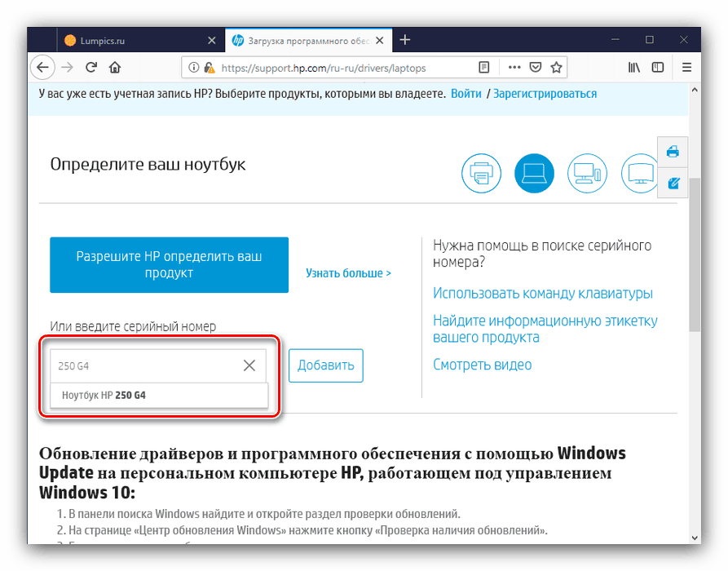Open the Firefox hamburger menu
This screenshot has width=728, height=571.
pos(686,68)
